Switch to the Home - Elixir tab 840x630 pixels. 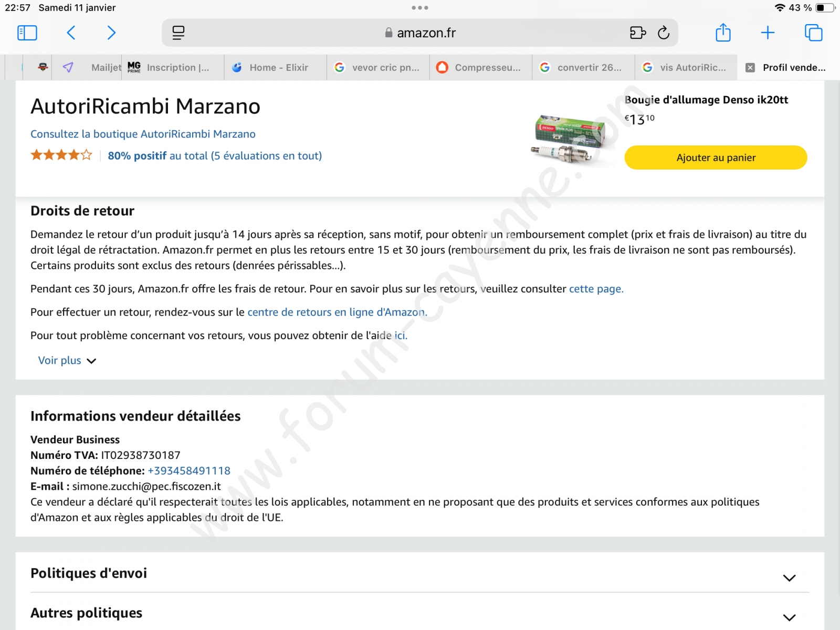(x=275, y=68)
